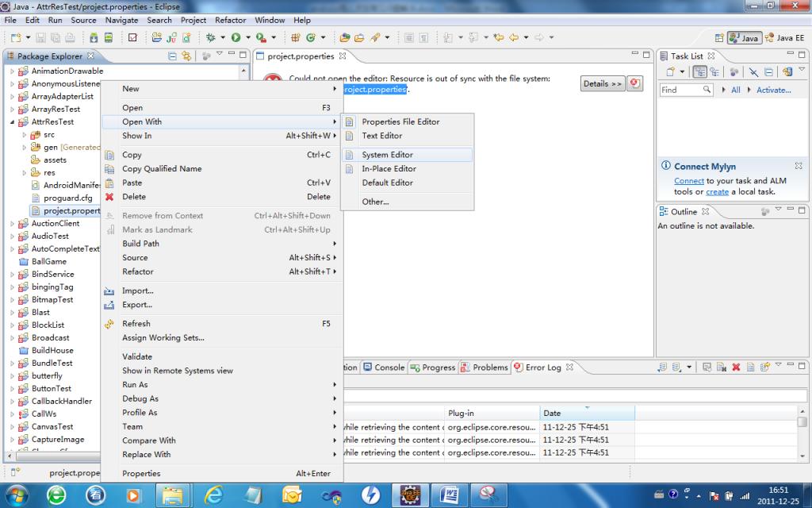Screen dimensions: 812x508
Task: Collapse the AttrResTest project node
Action: (x=12, y=121)
